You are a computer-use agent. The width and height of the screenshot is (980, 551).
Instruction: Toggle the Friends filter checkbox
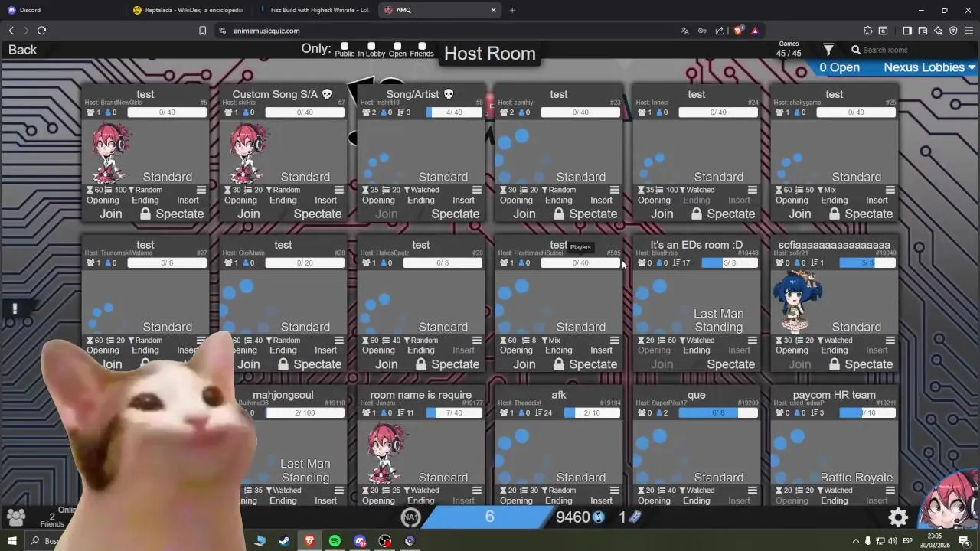point(422,46)
